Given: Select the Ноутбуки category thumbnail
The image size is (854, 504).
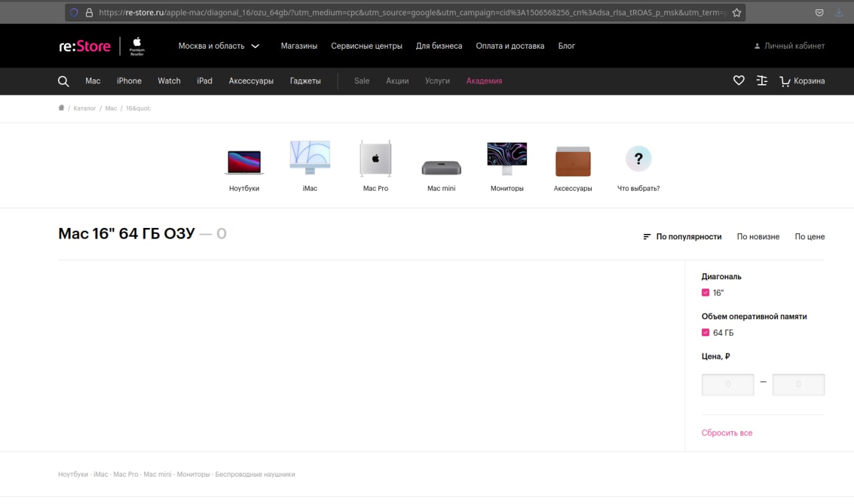Looking at the screenshot, I should pos(244,162).
